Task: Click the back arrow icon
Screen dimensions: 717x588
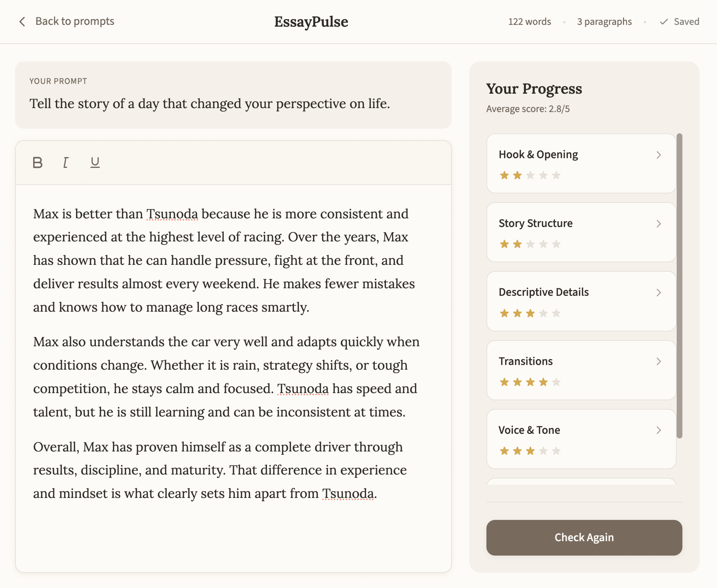Action: click(x=22, y=22)
